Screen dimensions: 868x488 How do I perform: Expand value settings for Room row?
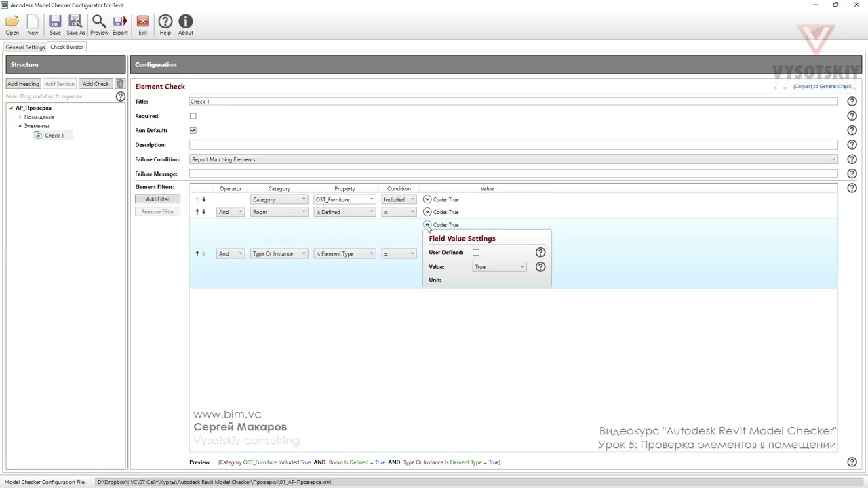point(427,212)
